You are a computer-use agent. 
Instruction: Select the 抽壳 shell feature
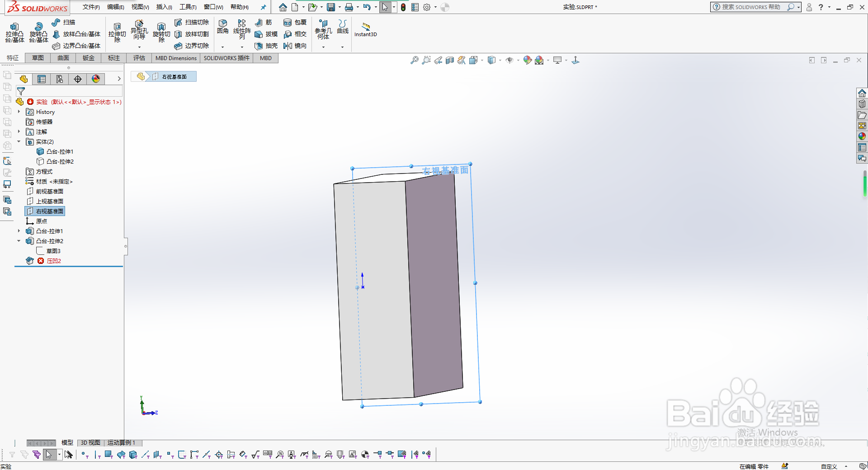click(267, 46)
